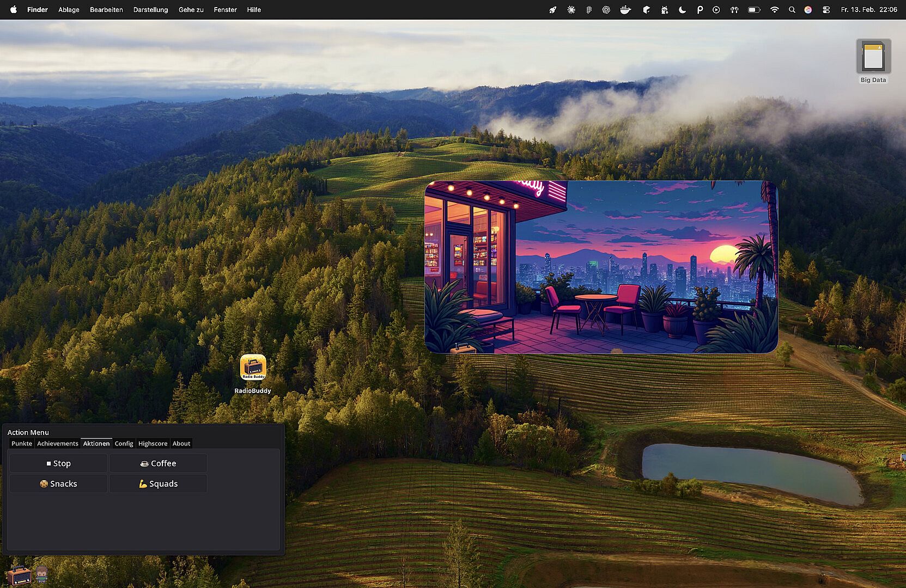This screenshot has height=588, width=906.
Task: Switch to the Config tab
Action: pyautogui.click(x=124, y=444)
